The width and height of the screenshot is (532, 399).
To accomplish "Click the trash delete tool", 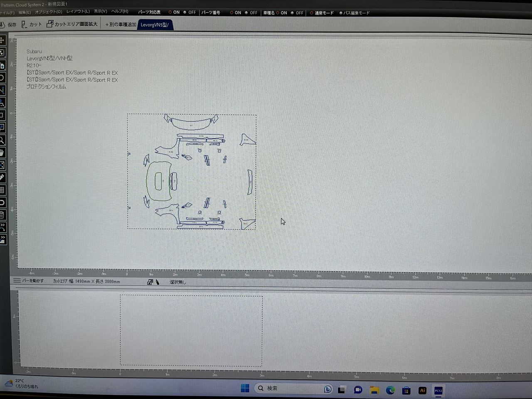I will pos(2,215).
